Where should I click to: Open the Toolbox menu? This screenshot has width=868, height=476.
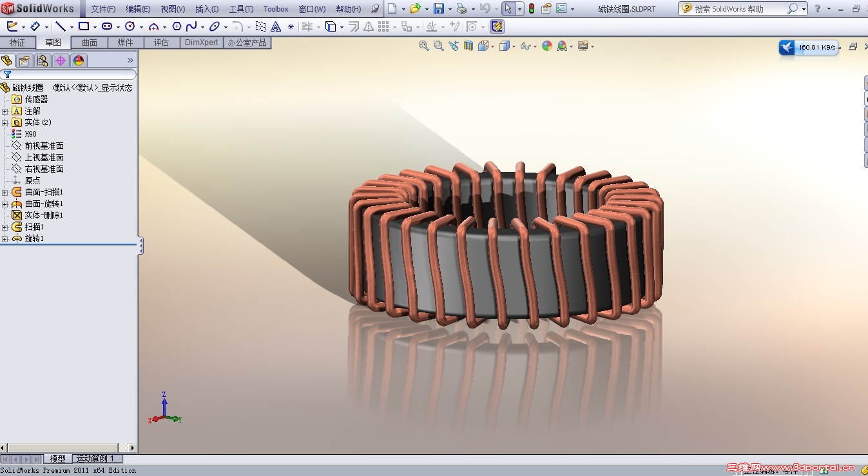point(276,9)
